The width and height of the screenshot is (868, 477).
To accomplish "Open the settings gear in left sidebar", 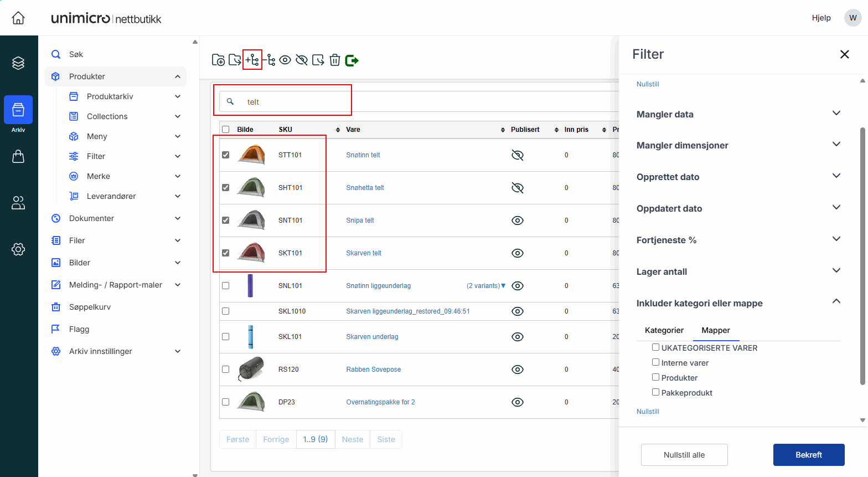I will point(18,249).
